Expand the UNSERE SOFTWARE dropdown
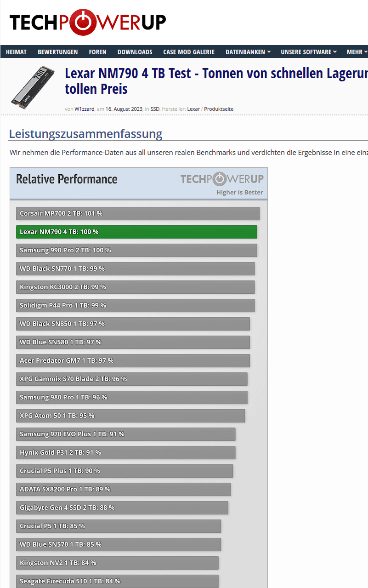 click(309, 52)
